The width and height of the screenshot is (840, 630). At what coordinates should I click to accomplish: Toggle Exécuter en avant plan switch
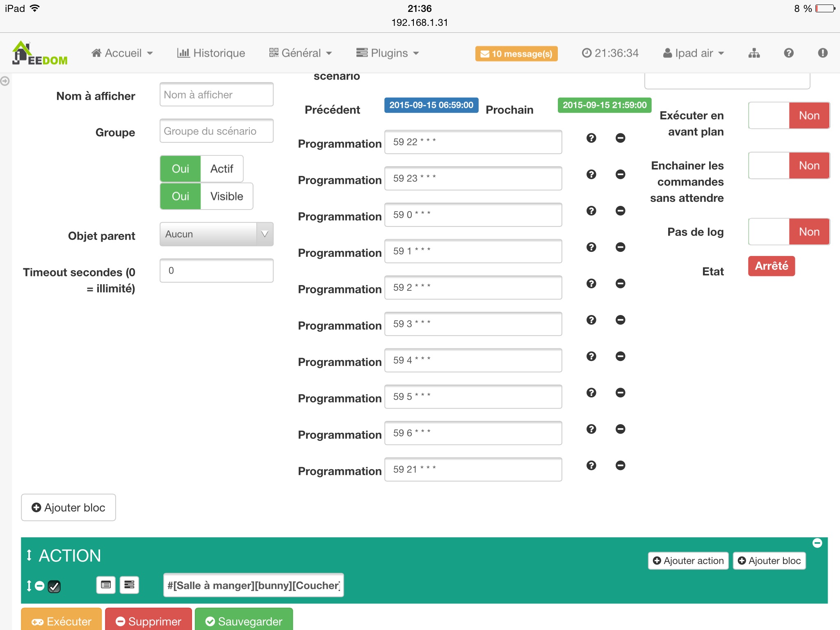(789, 116)
